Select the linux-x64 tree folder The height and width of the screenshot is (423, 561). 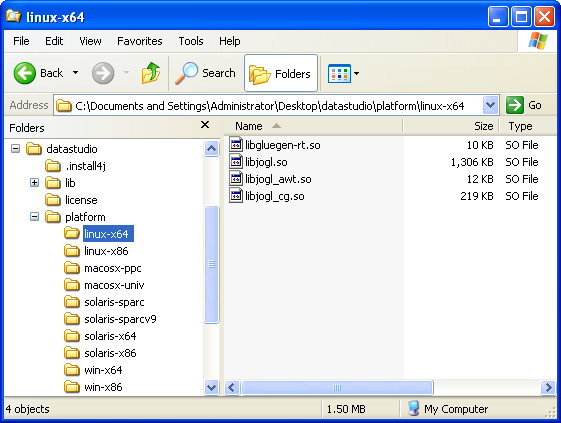pos(108,234)
